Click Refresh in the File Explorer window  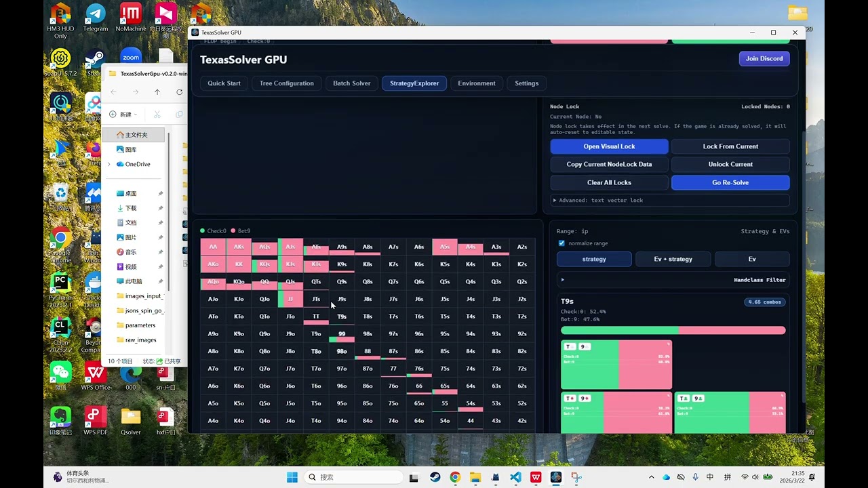(x=179, y=92)
